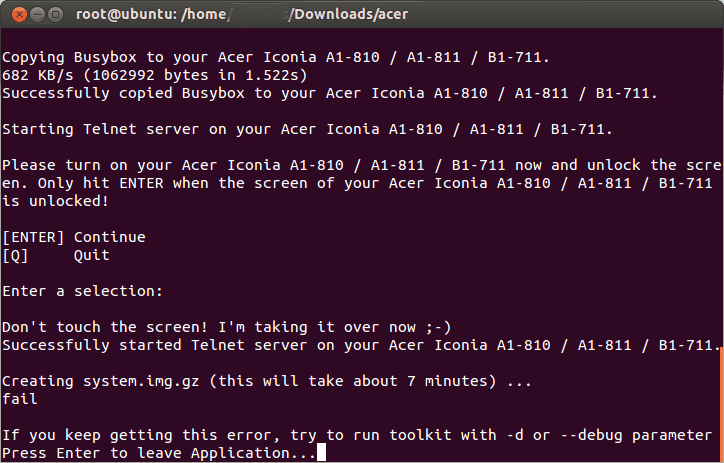Click "Successfully started Telnet server" line
Screen dimensions: 724x463
pos(362,345)
